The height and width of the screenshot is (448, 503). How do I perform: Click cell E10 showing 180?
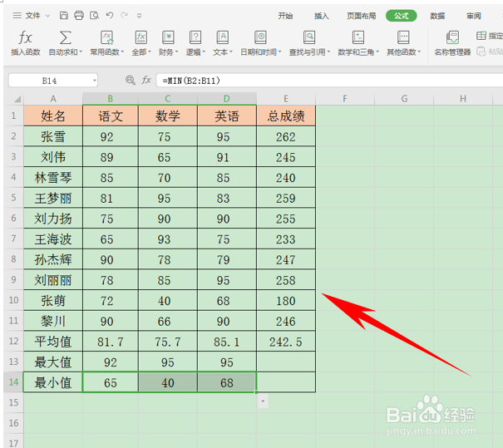coord(286,301)
